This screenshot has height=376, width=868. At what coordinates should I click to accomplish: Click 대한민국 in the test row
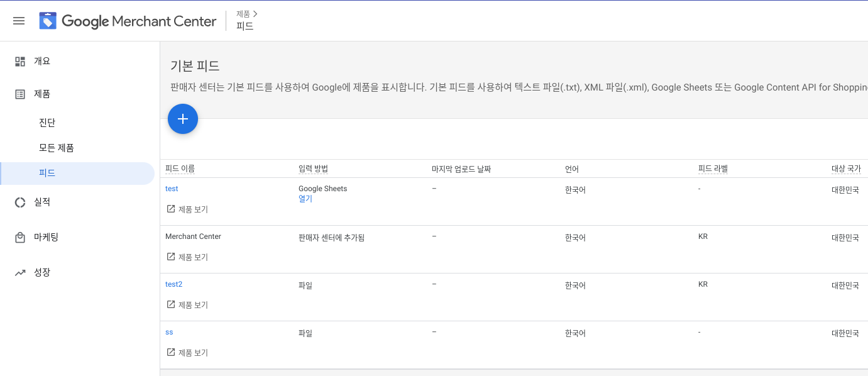pos(845,190)
